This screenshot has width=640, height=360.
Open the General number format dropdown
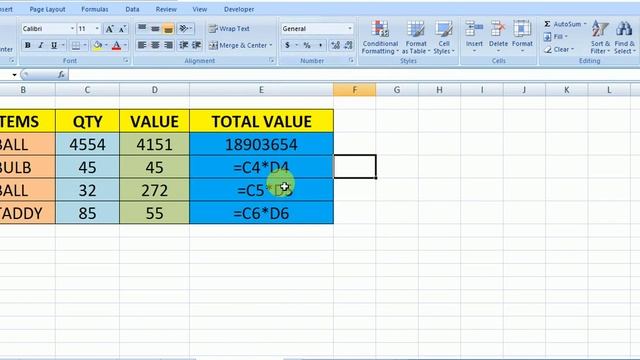click(x=350, y=29)
